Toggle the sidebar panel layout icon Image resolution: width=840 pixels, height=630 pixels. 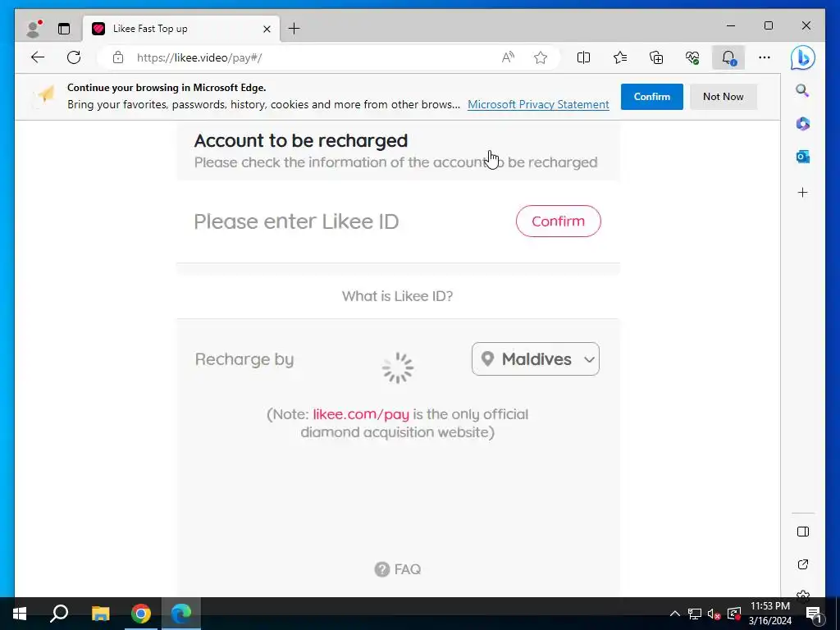coord(802,532)
